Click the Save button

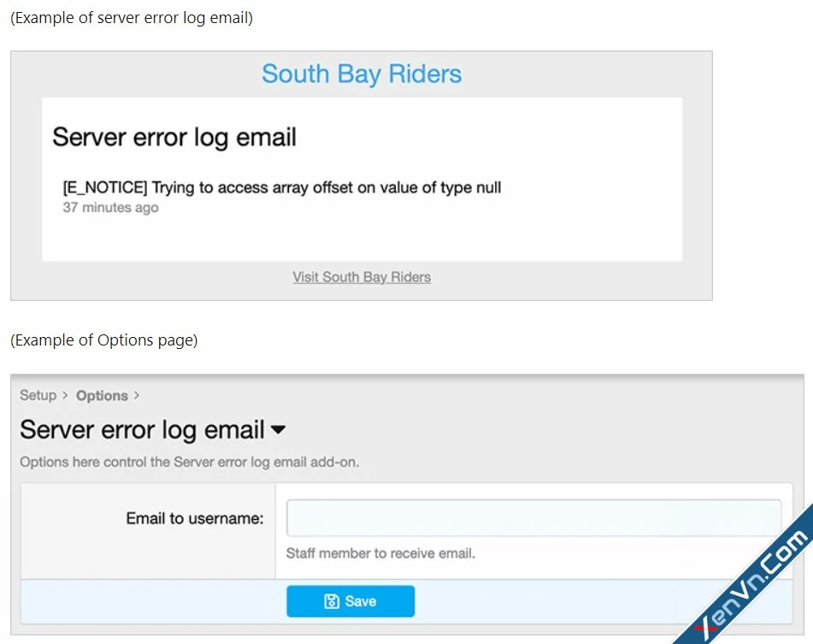pyautogui.click(x=351, y=600)
